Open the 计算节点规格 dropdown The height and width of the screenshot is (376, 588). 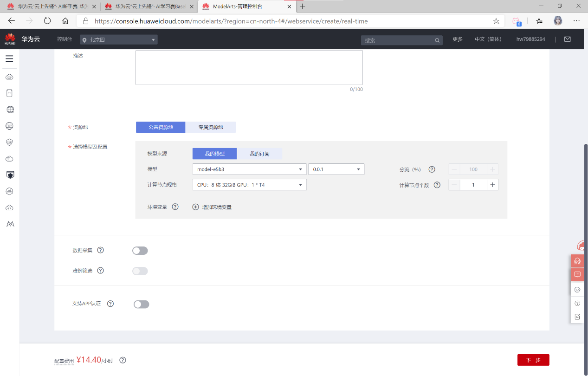click(249, 185)
